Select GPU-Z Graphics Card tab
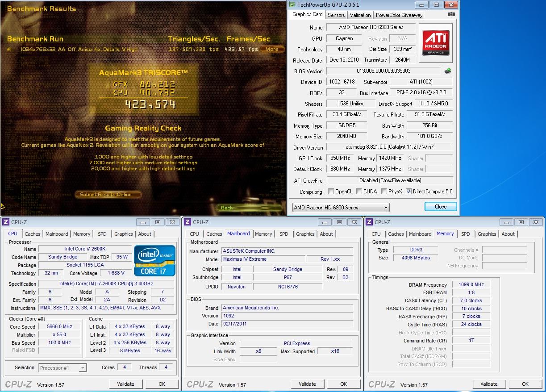Viewport: 546px width, 392px height. pos(307,14)
